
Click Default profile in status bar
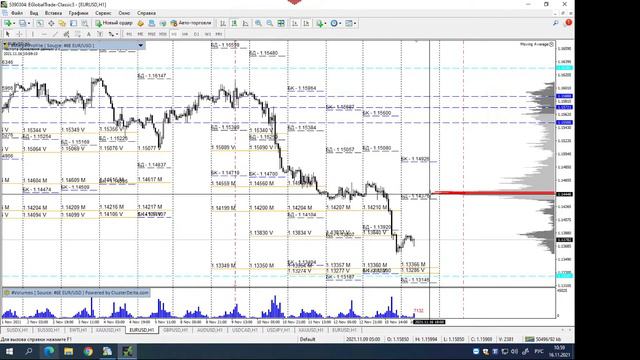(307, 339)
